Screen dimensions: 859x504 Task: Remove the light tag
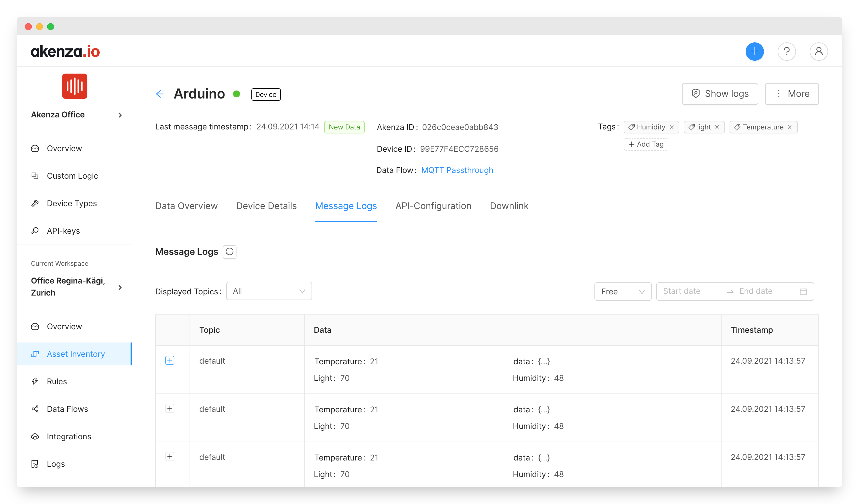717,127
